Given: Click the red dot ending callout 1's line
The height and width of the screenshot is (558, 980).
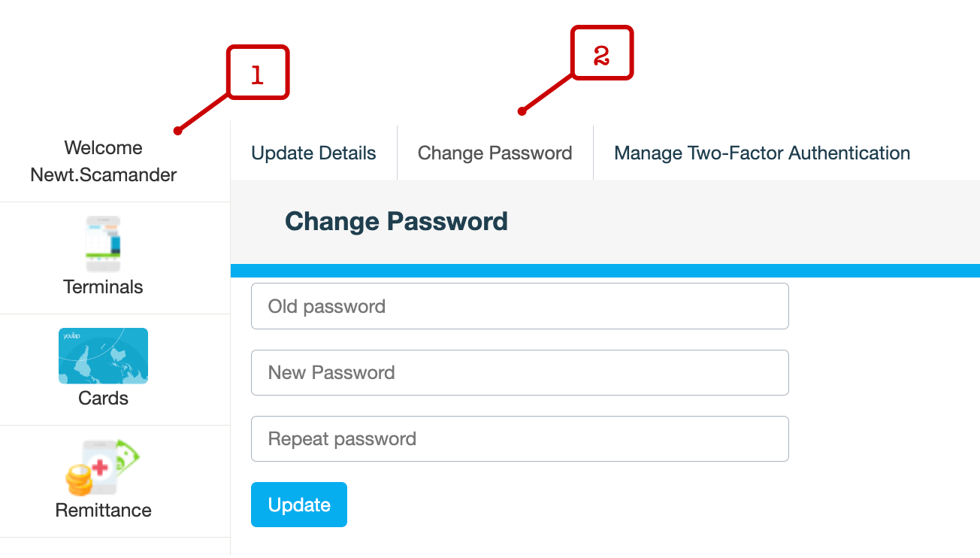Looking at the screenshot, I should (x=177, y=130).
